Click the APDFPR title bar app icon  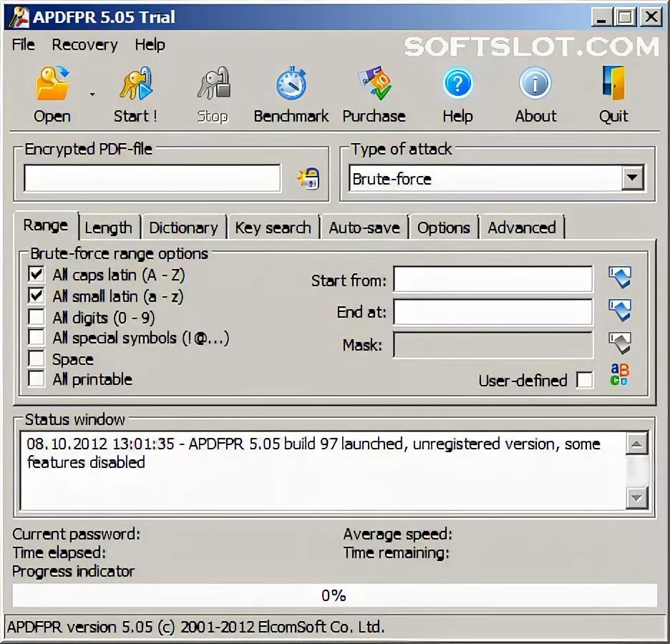click(x=19, y=17)
